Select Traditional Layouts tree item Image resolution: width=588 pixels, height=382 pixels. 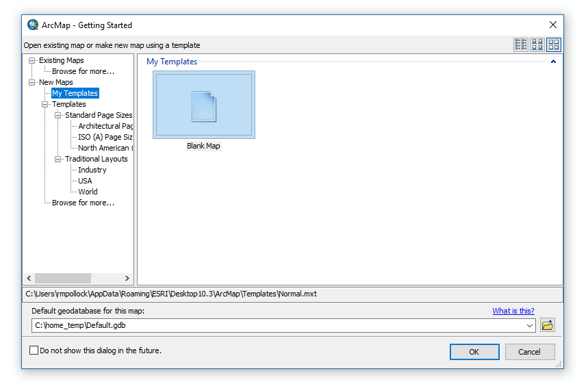pos(97,159)
